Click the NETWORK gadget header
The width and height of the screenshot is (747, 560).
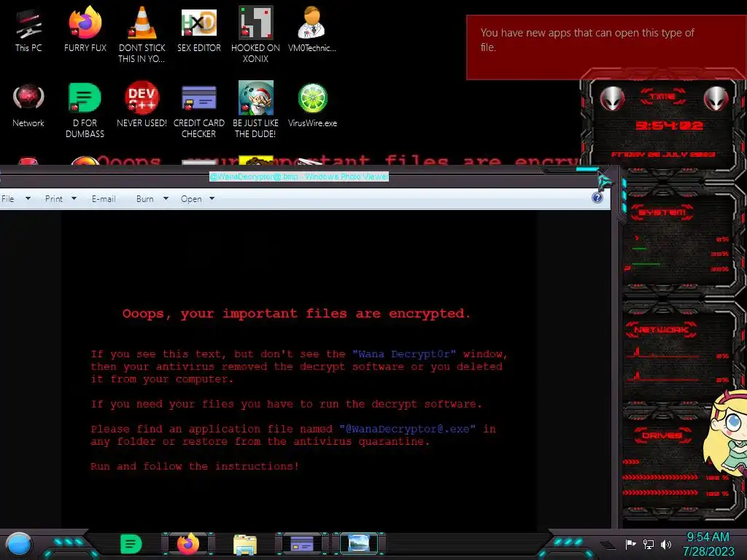(x=661, y=330)
